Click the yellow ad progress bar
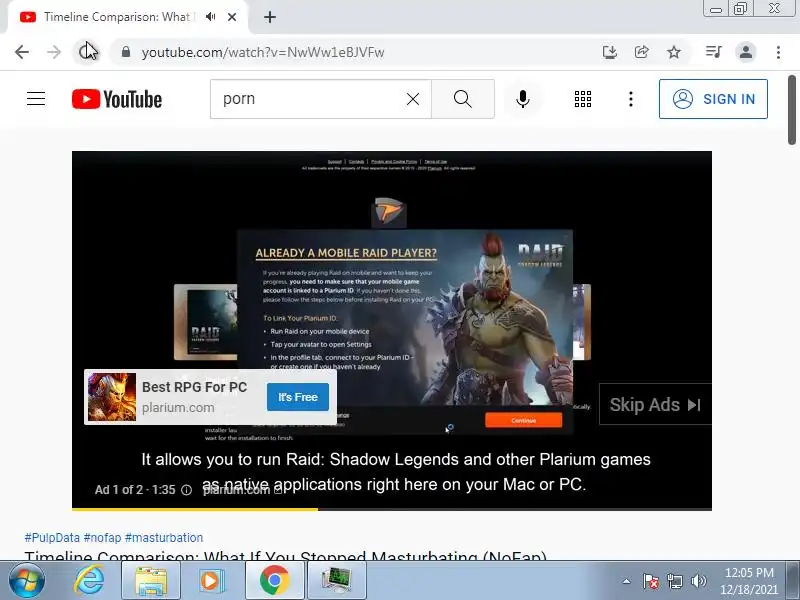The image size is (800, 600). 195,509
